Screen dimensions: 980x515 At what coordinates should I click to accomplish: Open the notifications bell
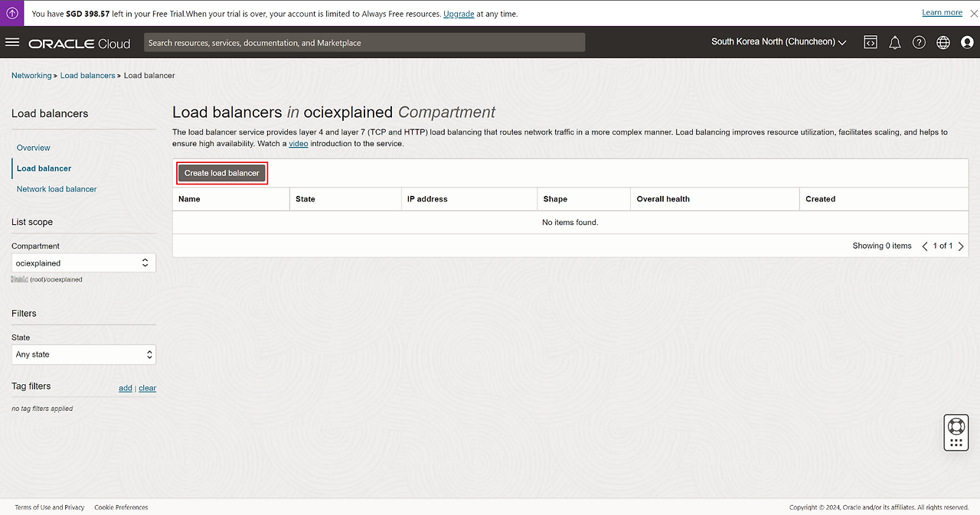(x=894, y=43)
